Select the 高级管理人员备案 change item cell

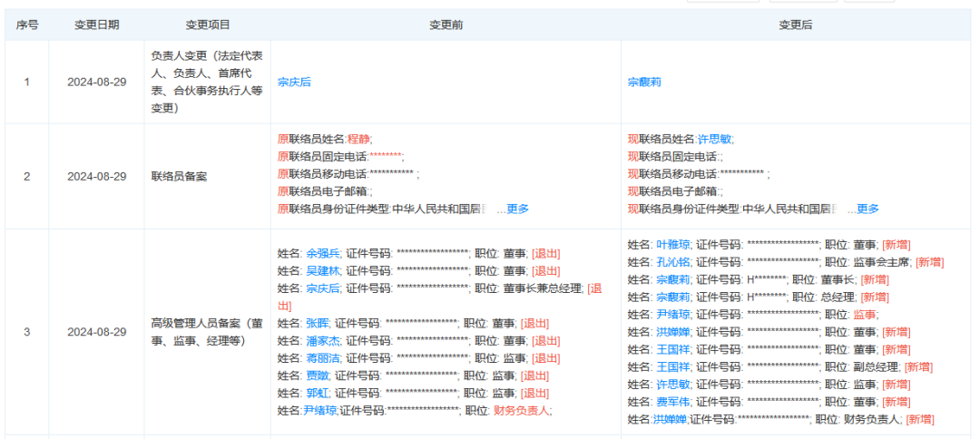(208, 332)
